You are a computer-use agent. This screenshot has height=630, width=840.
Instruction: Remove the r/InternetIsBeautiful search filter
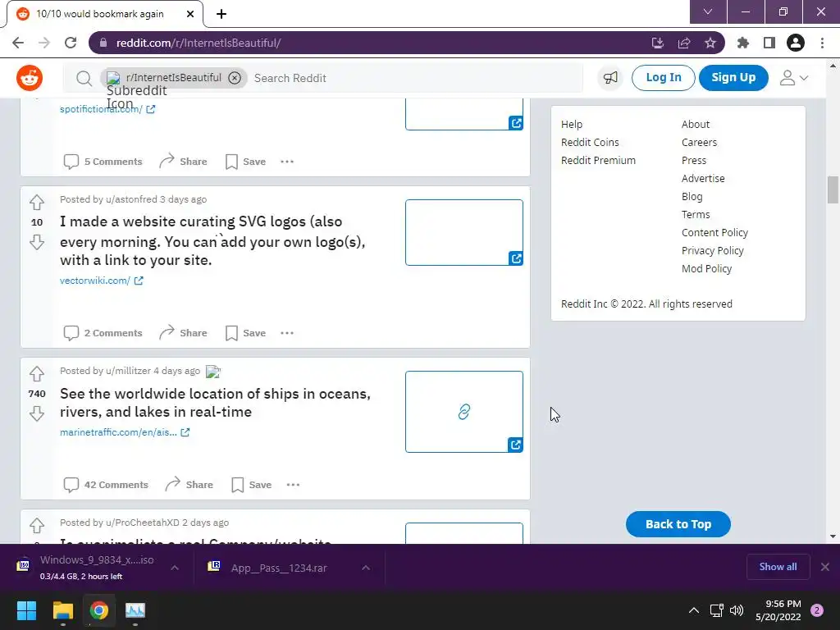tap(235, 78)
